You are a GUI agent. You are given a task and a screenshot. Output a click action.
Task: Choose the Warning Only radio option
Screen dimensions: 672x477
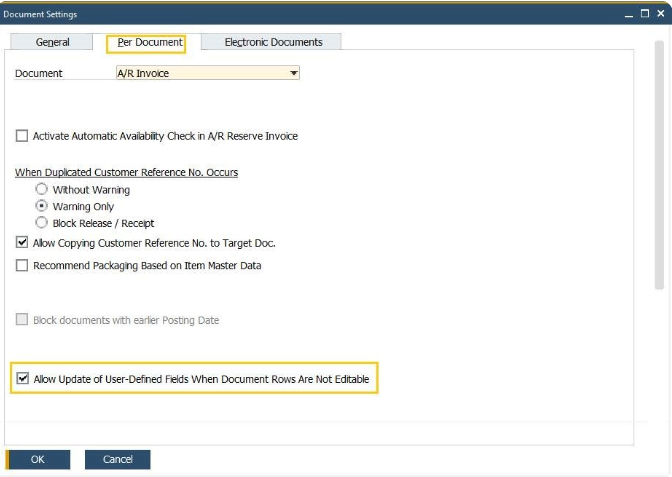pyautogui.click(x=41, y=206)
